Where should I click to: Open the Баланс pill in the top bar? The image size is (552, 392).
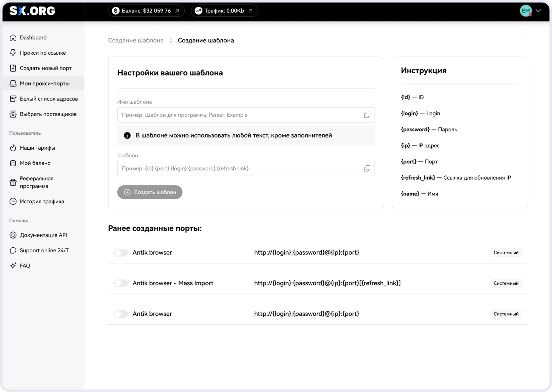tap(146, 11)
